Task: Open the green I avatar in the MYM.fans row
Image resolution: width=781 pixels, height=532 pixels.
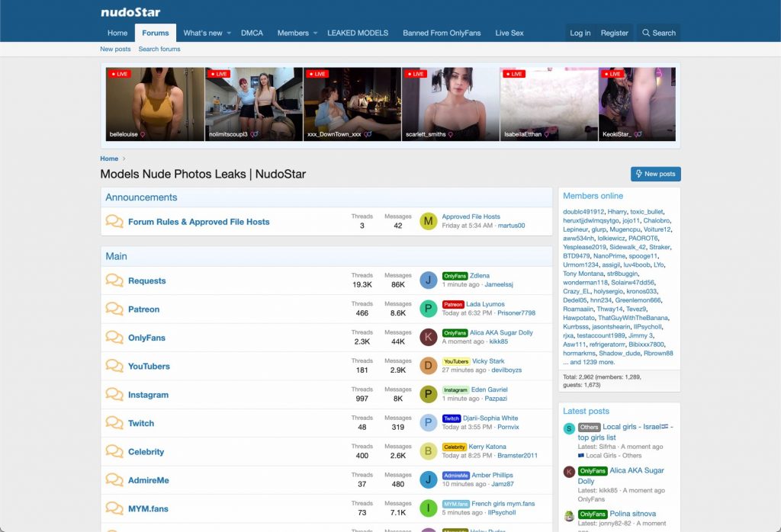Action: point(429,508)
